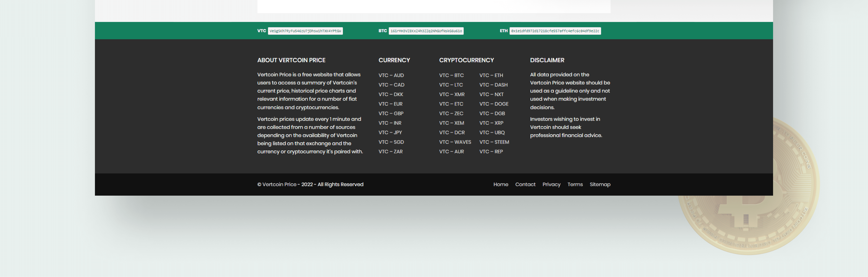Open the VTC – AUD price link
The image size is (868, 277).
[391, 75]
